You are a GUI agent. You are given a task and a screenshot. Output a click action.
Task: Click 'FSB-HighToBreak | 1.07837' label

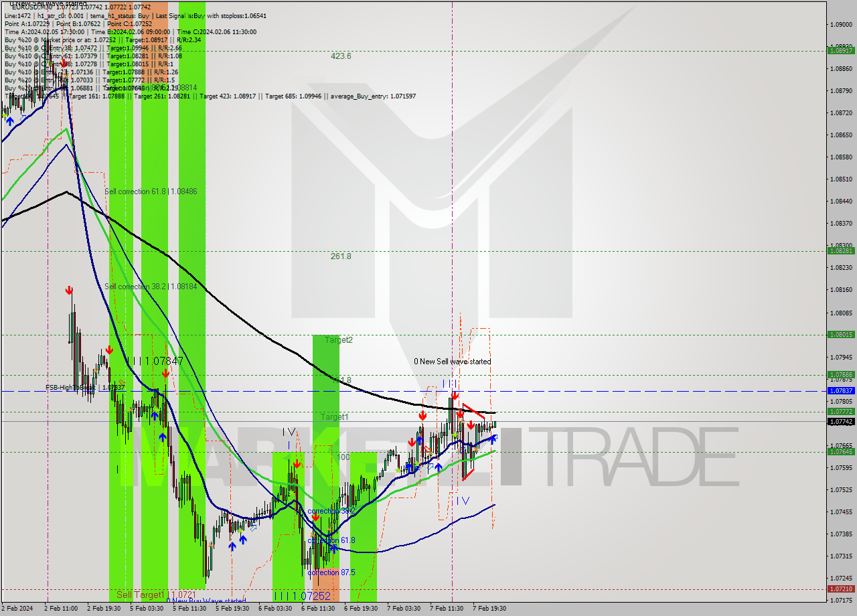(85, 388)
